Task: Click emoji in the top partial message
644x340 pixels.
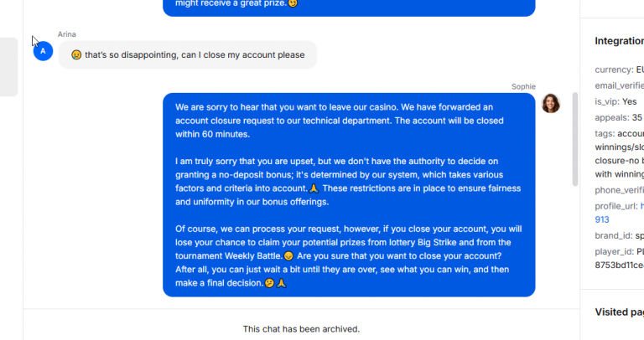Action: 293,3
